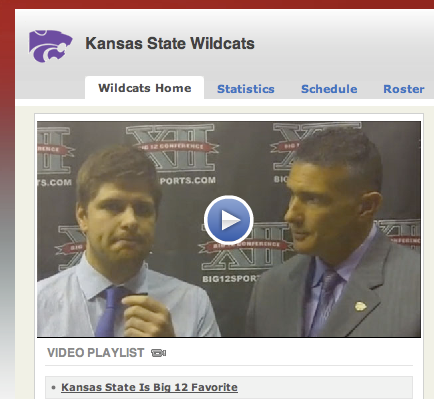The image size is (434, 399).
Task: Click the red XII banner behind play button
Action: tap(245, 246)
